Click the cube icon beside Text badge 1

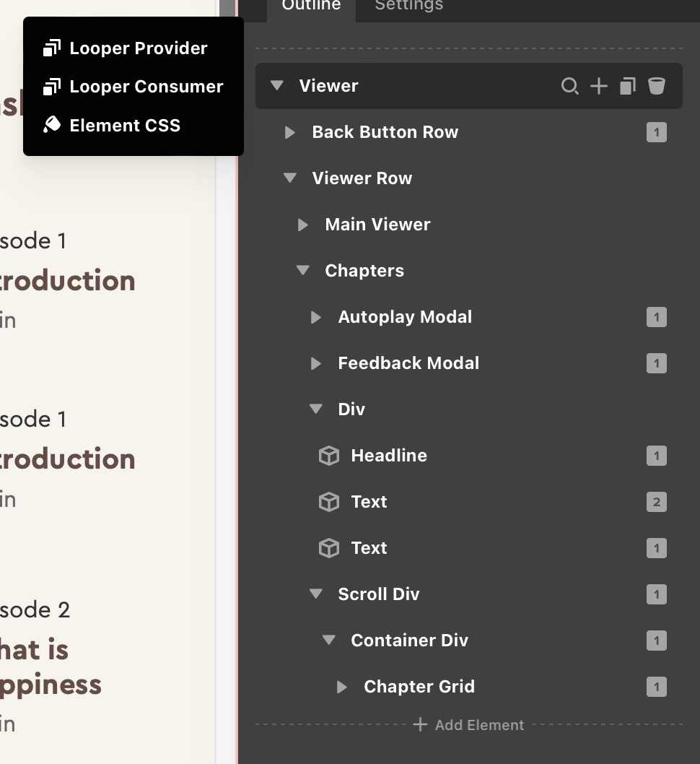(329, 548)
